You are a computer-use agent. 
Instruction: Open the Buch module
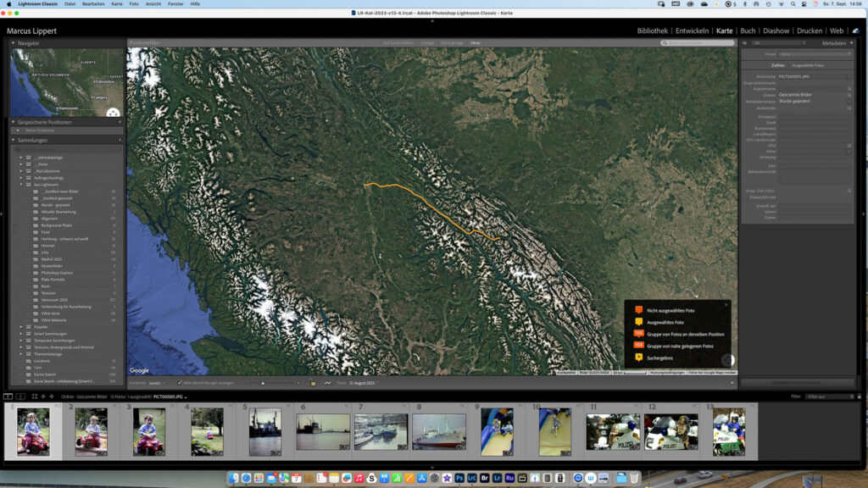pos(748,31)
